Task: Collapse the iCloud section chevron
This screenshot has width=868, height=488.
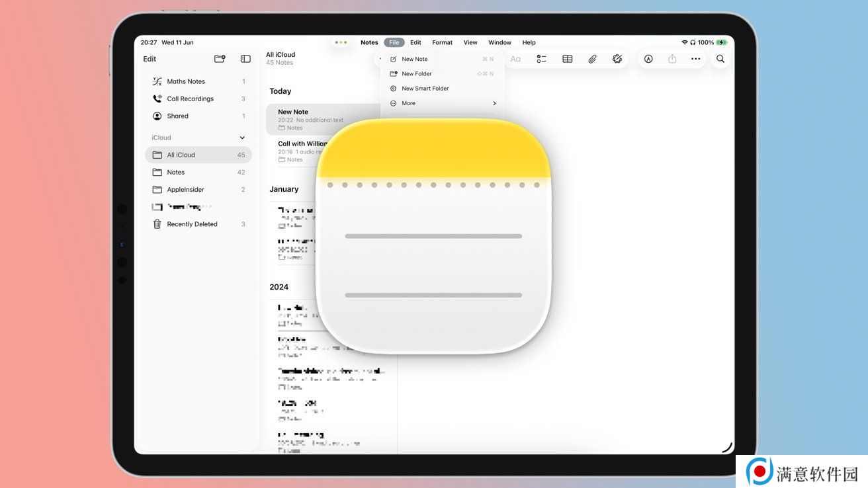Action: tap(241, 138)
